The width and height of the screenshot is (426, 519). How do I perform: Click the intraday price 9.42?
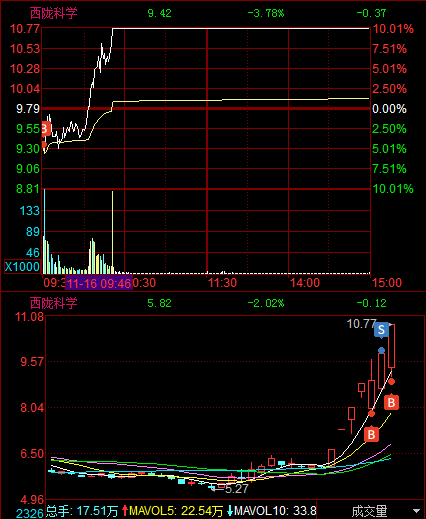click(159, 13)
